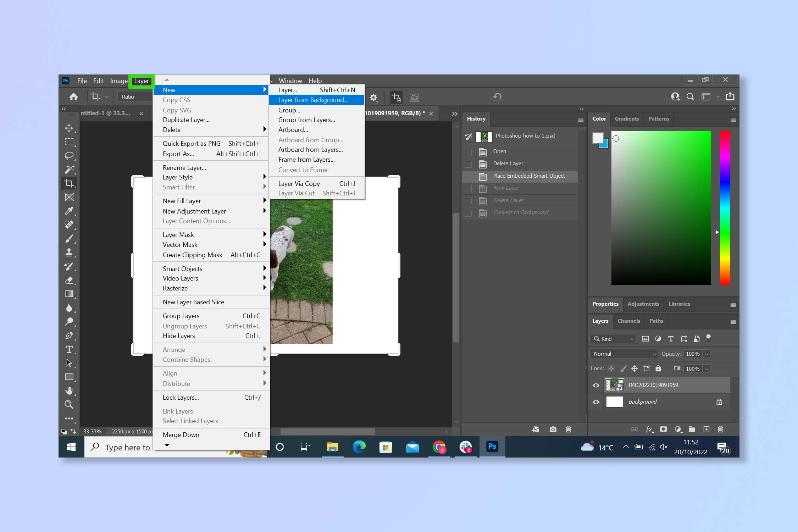
Task: Select the Rectangular Marquee tool
Action: pyautogui.click(x=70, y=141)
